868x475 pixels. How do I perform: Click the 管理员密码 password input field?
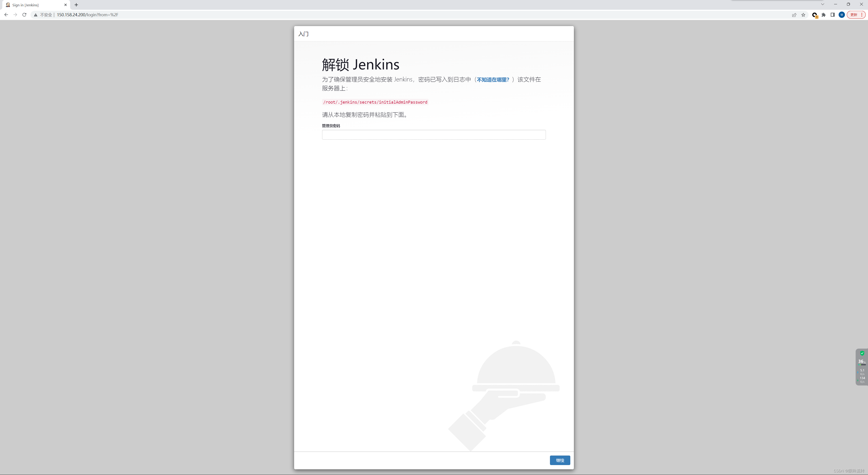(x=434, y=135)
